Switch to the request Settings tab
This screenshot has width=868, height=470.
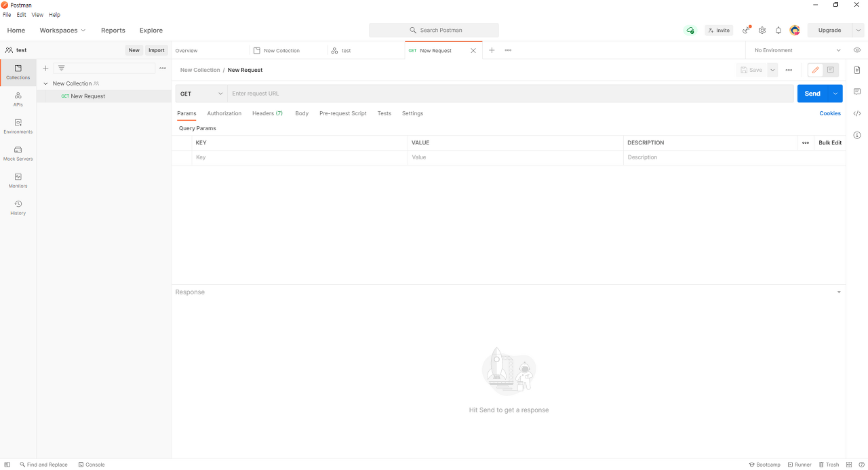point(412,113)
